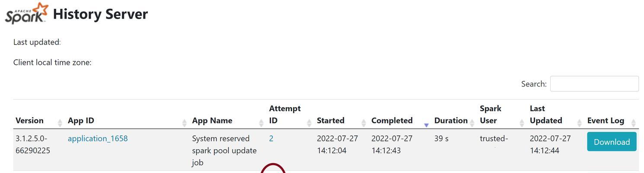Sort table by Duration header

tap(451, 121)
